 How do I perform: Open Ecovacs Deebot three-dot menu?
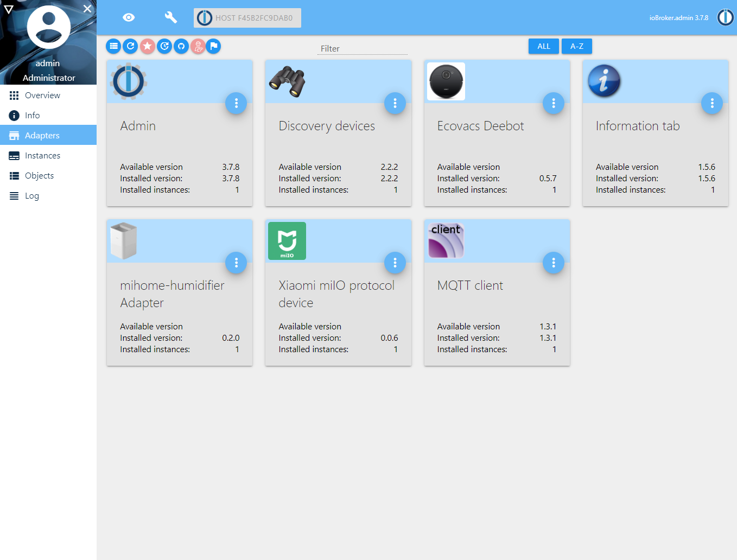click(x=554, y=103)
